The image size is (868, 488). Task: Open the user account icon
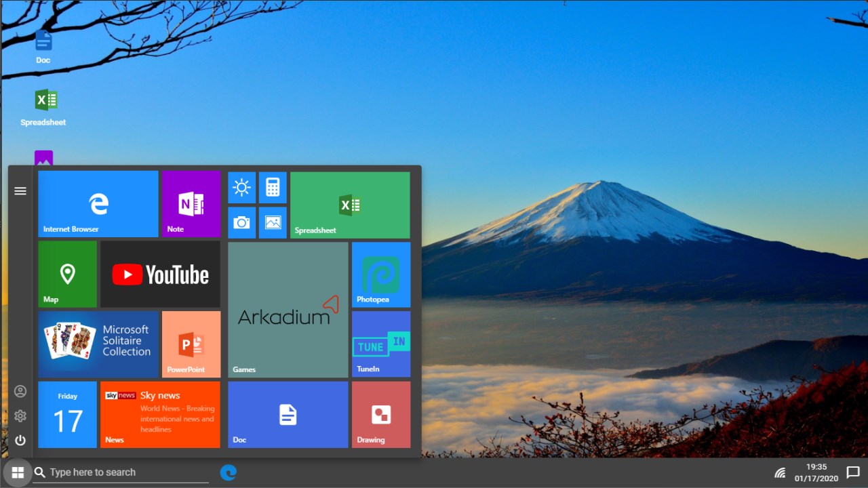[20, 391]
